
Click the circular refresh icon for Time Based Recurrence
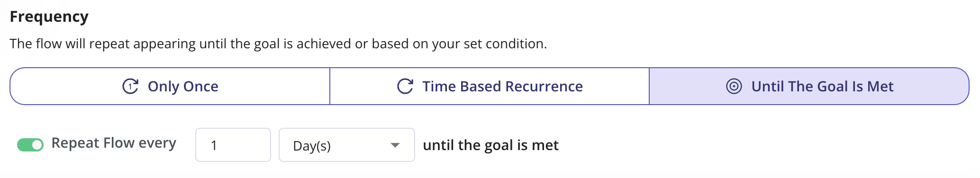click(x=405, y=86)
